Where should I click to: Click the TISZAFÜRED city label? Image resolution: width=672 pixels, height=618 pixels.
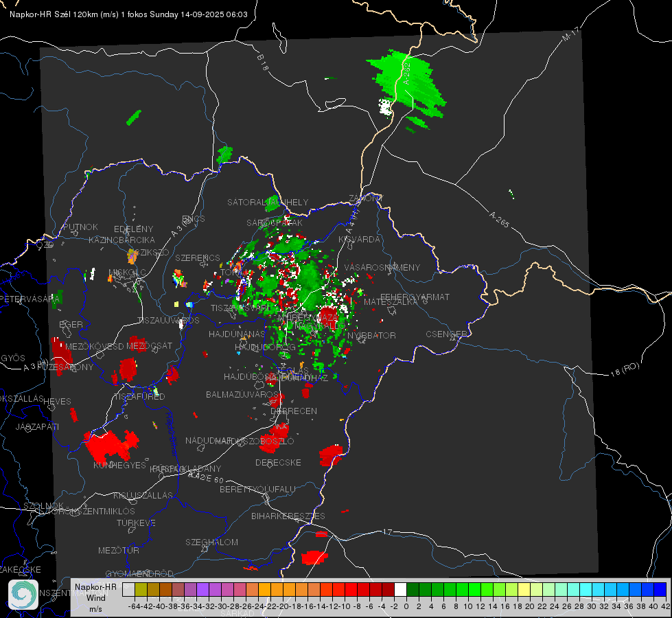(139, 397)
